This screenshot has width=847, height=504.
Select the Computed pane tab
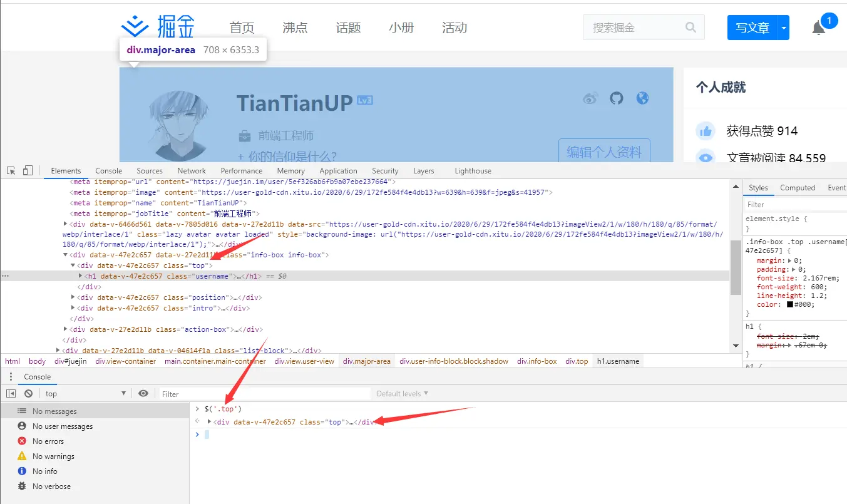(x=798, y=187)
